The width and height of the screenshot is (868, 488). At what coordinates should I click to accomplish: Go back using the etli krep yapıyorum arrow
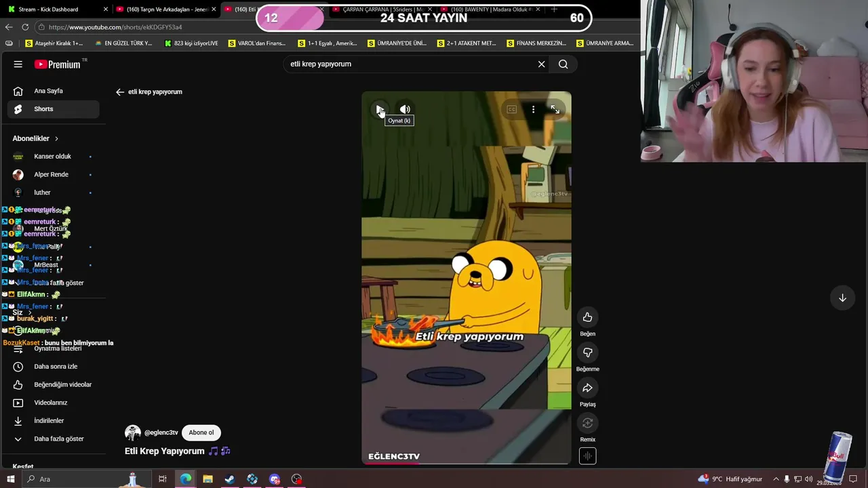[x=120, y=91]
